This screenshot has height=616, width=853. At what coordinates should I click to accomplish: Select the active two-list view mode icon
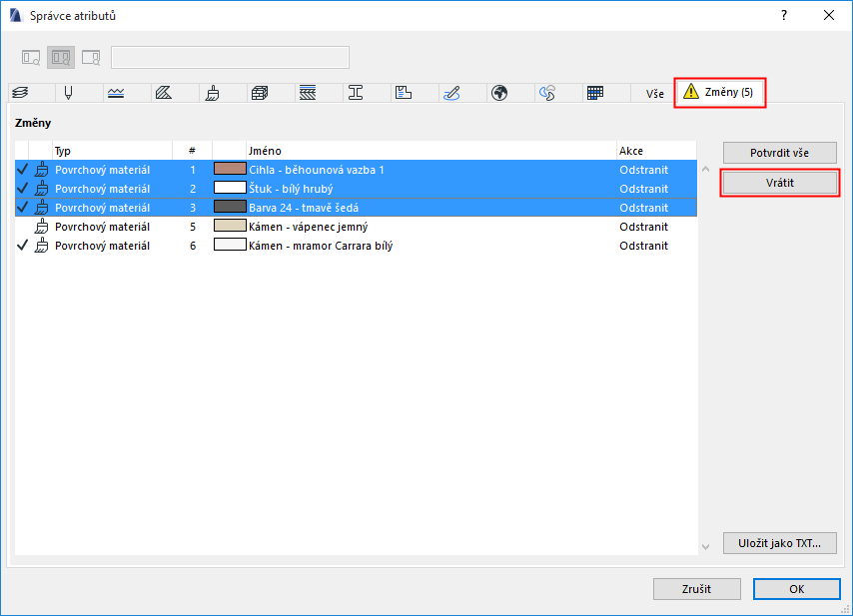(x=60, y=57)
